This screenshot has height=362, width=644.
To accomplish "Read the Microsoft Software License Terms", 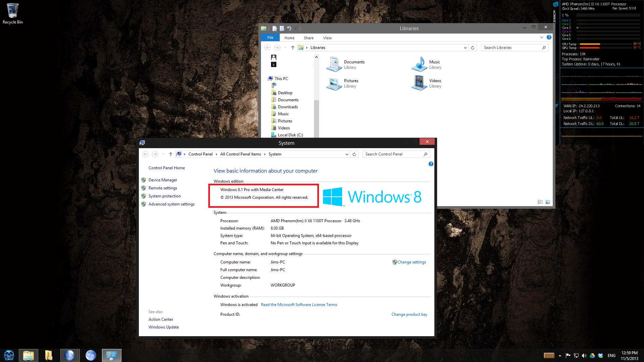I will (x=299, y=305).
